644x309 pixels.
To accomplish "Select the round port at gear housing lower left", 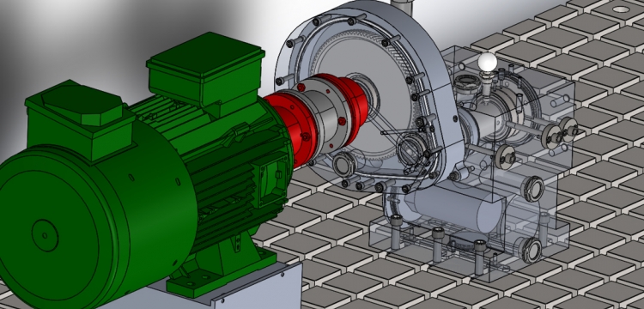I will (x=343, y=165).
